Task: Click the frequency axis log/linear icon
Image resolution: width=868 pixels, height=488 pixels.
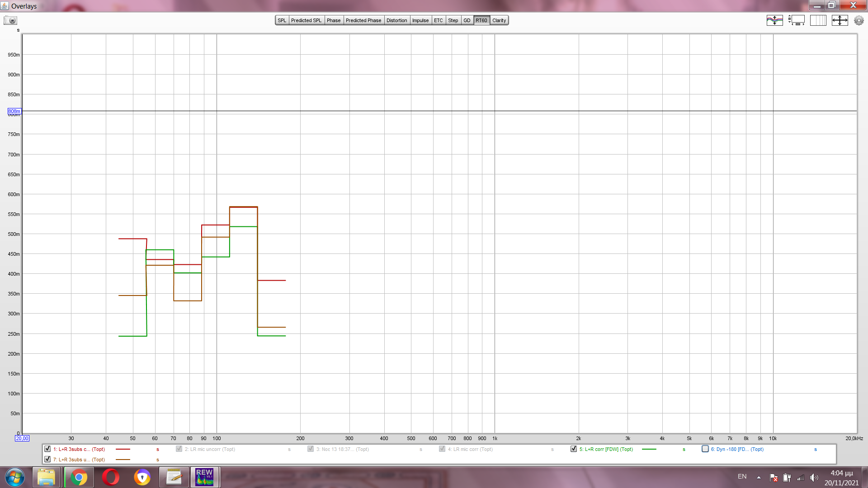Action: click(x=818, y=20)
